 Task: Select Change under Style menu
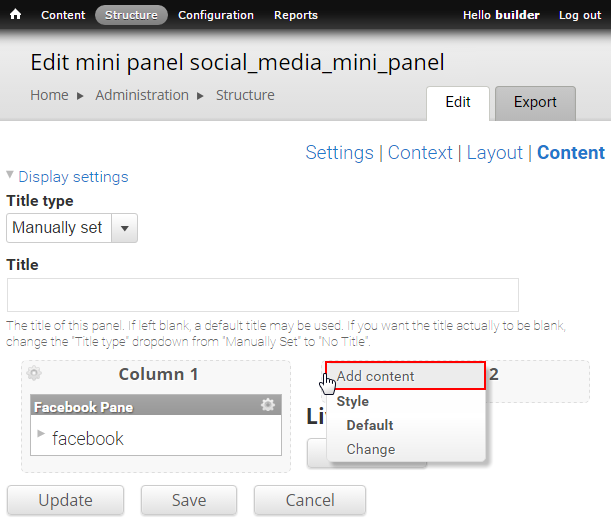coord(371,449)
